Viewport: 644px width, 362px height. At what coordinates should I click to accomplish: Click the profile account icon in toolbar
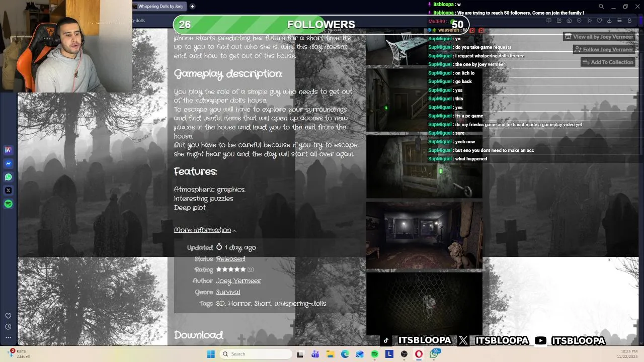[x=629, y=21]
